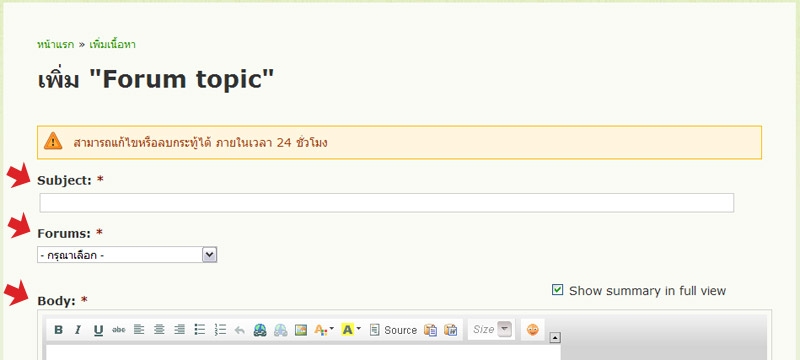Viewport: 800px width, 360px height.
Task: Collapse the editor toolbar with arrow button
Action: [556, 338]
